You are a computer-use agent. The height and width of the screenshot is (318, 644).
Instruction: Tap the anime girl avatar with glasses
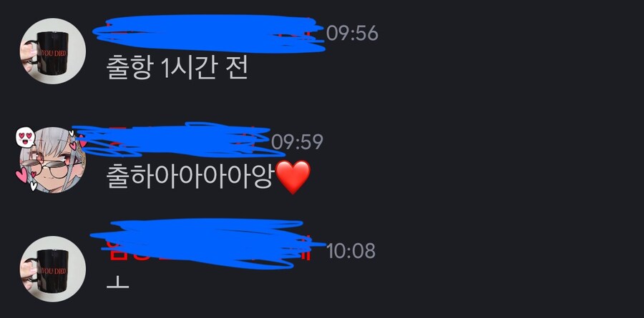coord(52,159)
